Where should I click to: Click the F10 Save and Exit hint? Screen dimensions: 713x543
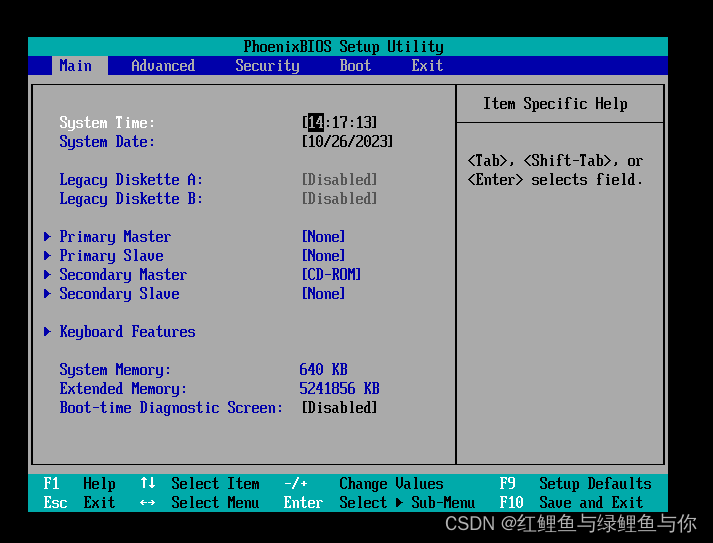pyautogui.click(x=571, y=503)
